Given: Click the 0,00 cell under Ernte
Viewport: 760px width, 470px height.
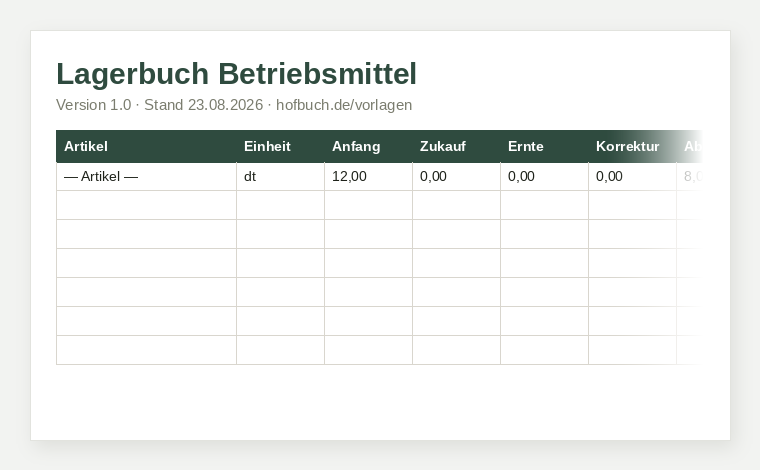Looking at the screenshot, I should [x=544, y=176].
